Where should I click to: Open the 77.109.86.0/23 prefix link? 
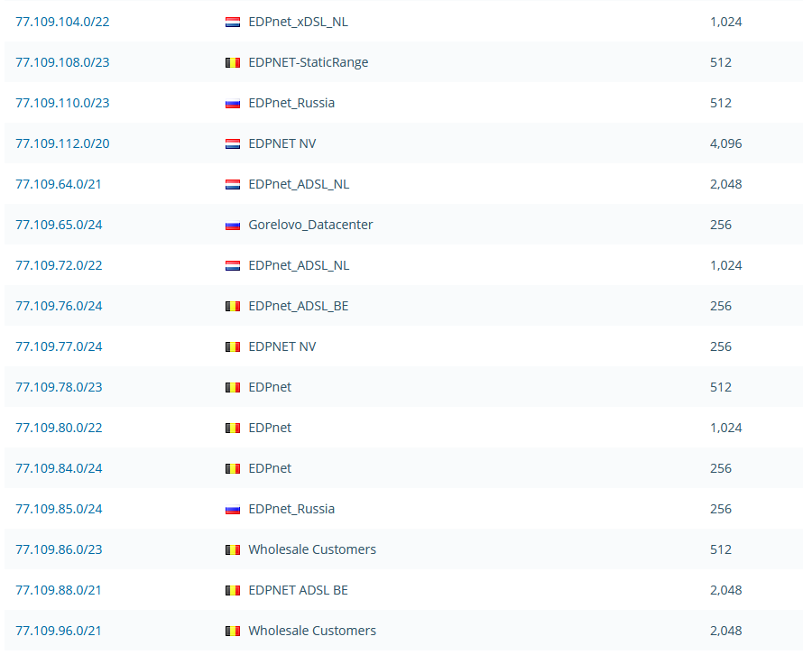coord(59,549)
